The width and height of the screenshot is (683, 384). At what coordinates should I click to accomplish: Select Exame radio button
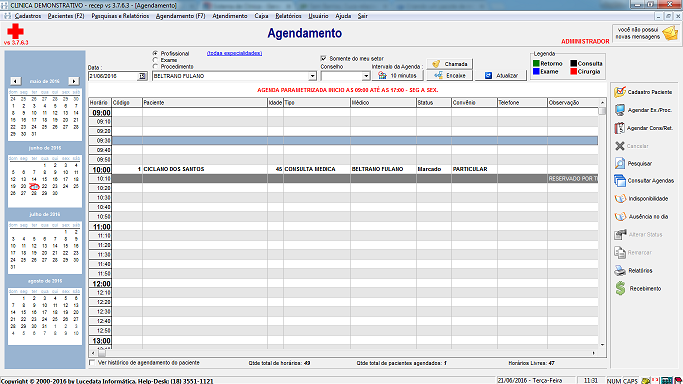(155, 60)
